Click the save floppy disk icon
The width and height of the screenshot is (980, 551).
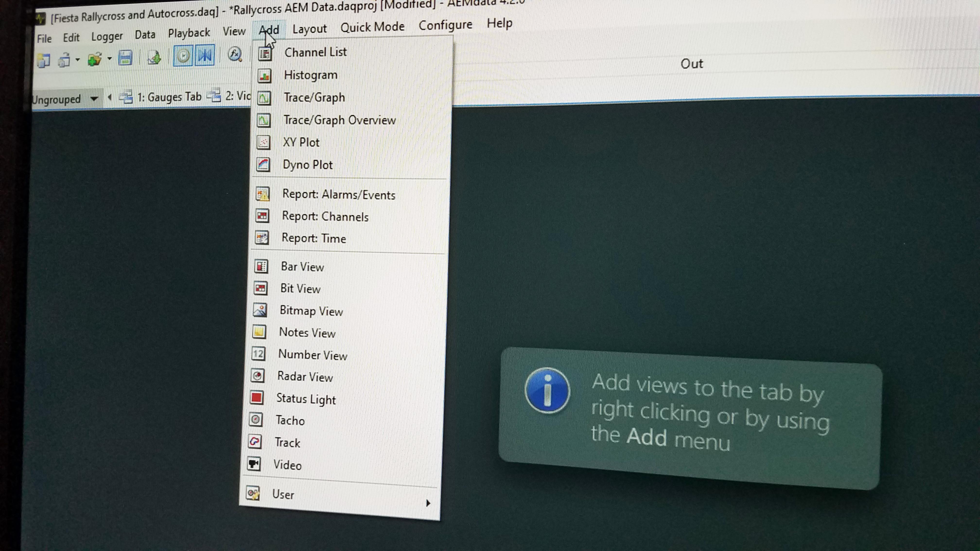click(125, 58)
